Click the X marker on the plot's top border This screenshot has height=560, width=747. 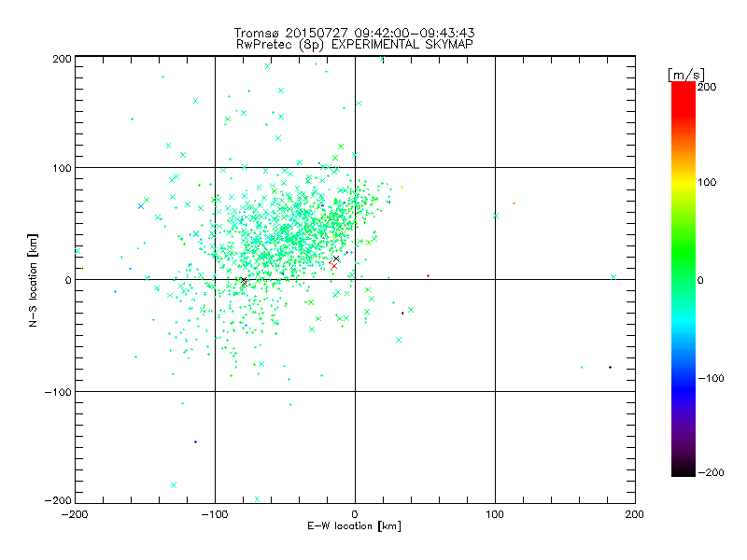tap(382, 60)
